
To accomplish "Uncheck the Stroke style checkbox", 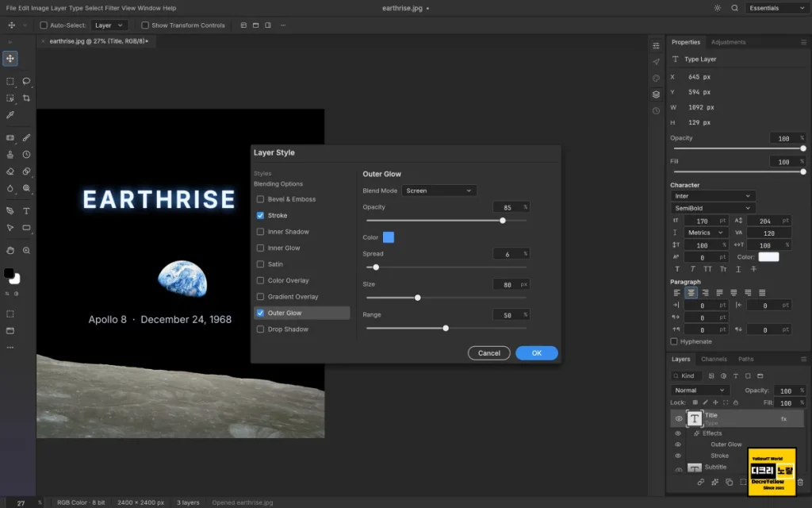I will [x=260, y=215].
